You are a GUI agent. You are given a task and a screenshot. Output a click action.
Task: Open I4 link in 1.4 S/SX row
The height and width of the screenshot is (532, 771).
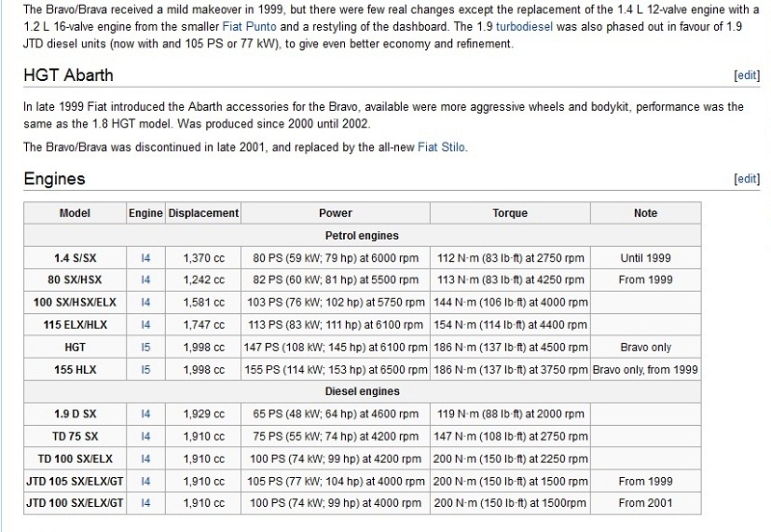tap(146, 258)
